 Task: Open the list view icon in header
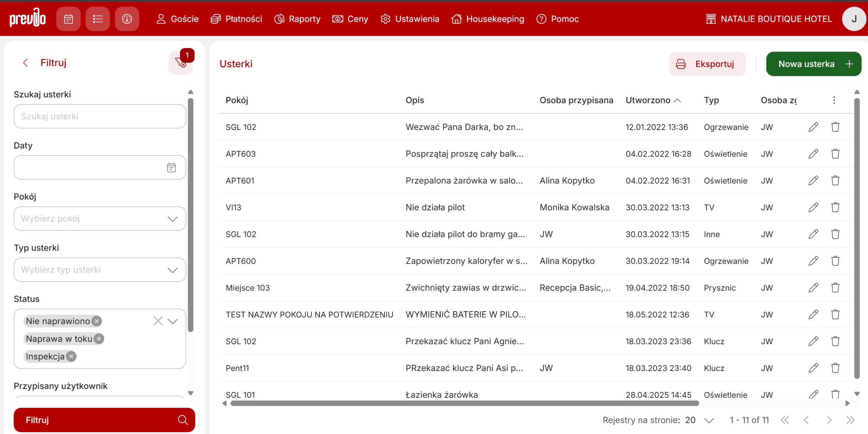pyautogui.click(x=98, y=19)
